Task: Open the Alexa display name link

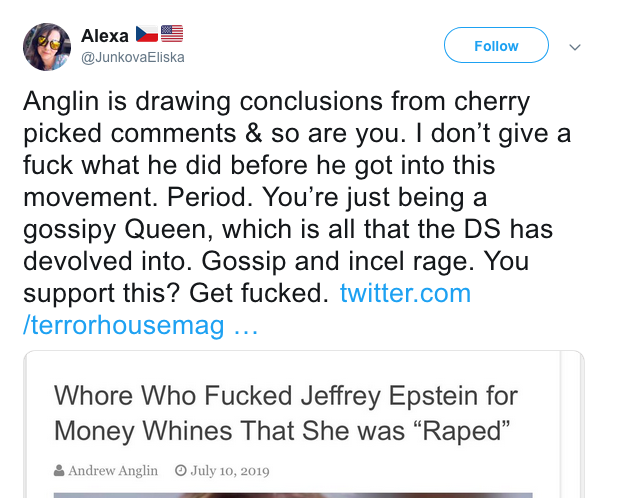Action: (104, 37)
